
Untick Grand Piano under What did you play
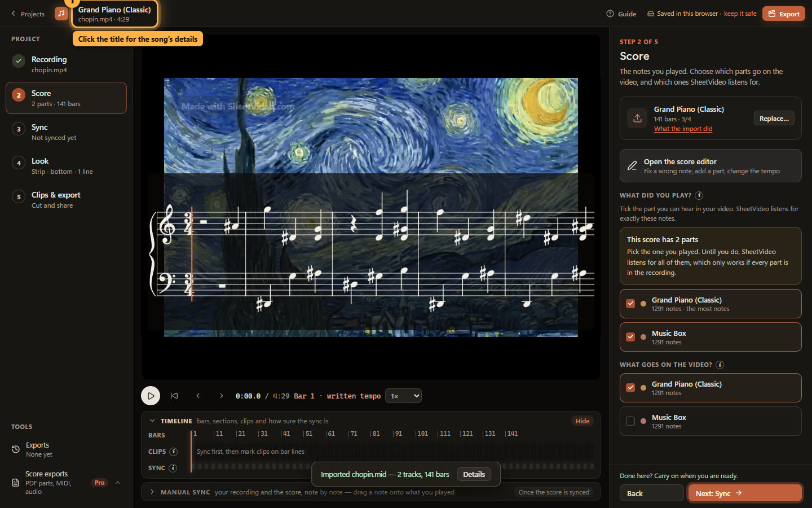coord(630,304)
